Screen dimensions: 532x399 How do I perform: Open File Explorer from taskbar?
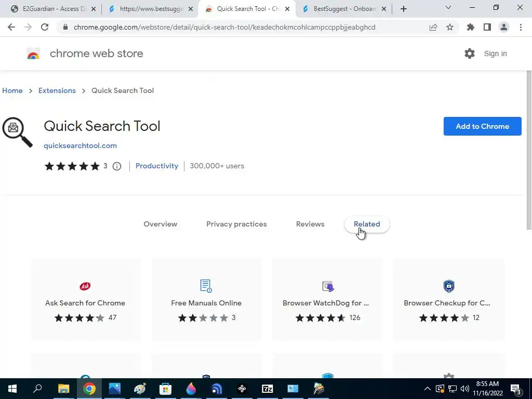pos(63,389)
